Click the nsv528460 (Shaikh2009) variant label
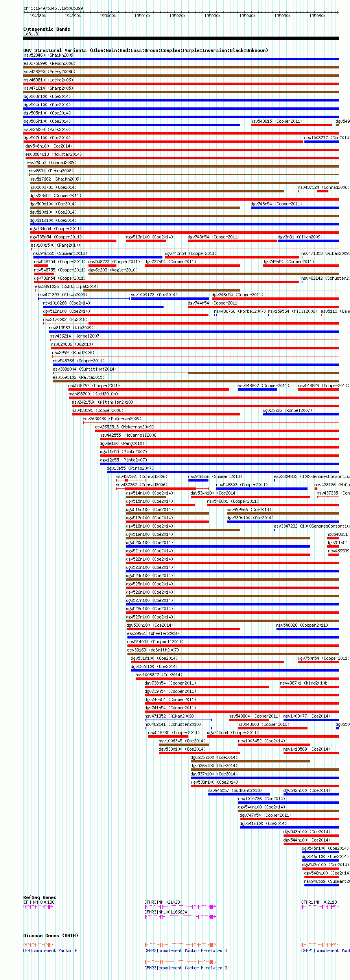The width and height of the screenshot is (350, 980). [x=49, y=55]
